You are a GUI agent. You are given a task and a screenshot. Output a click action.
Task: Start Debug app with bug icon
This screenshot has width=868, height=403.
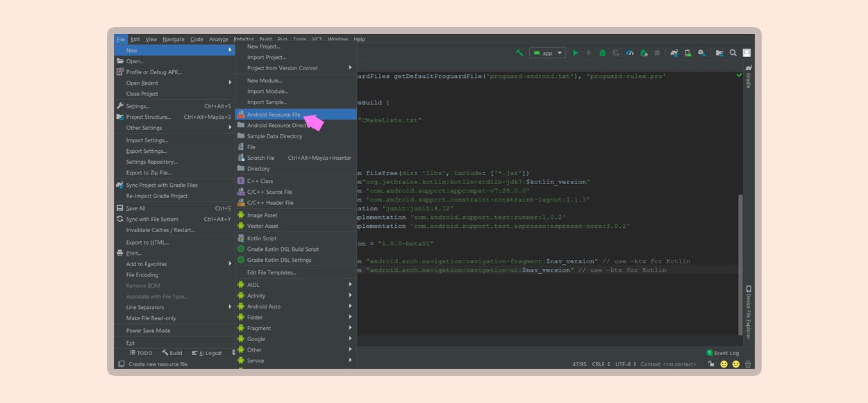pyautogui.click(x=603, y=53)
